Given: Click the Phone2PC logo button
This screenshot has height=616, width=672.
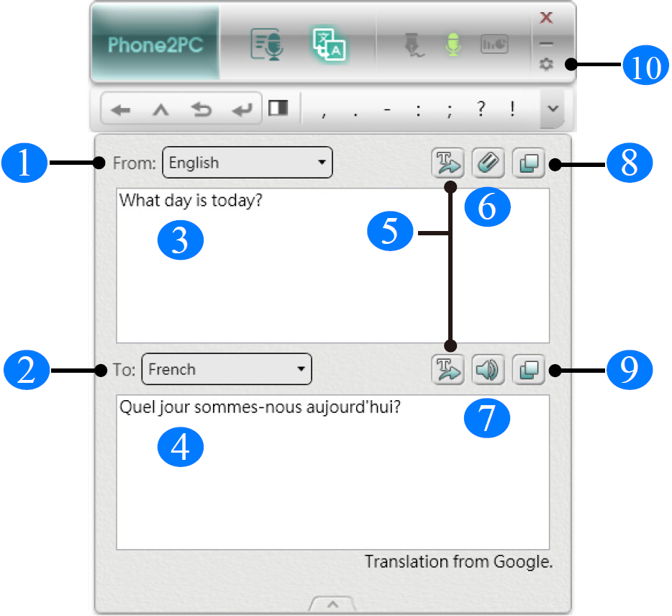Looking at the screenshot, I should [155, 45].
